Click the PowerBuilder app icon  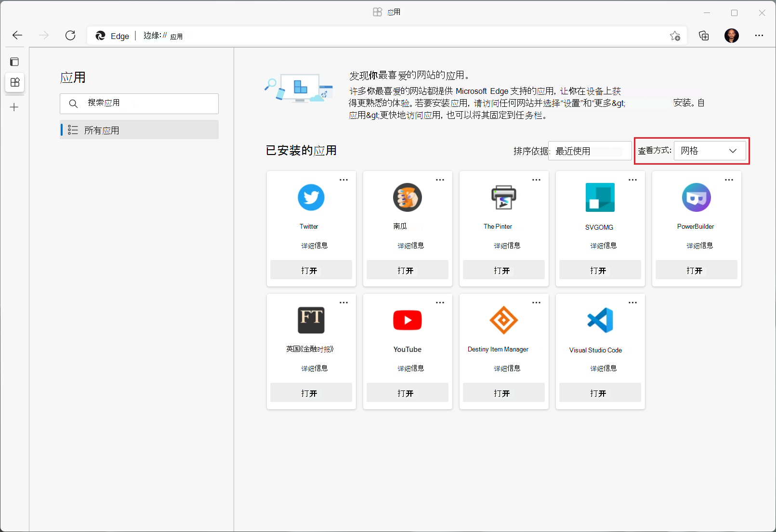[x=697, y=197]
